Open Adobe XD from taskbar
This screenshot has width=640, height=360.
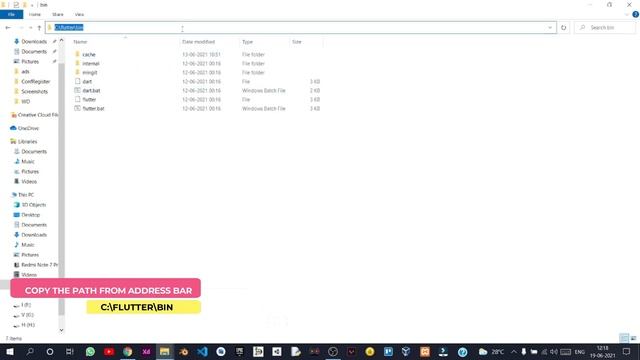click(146, 351)
